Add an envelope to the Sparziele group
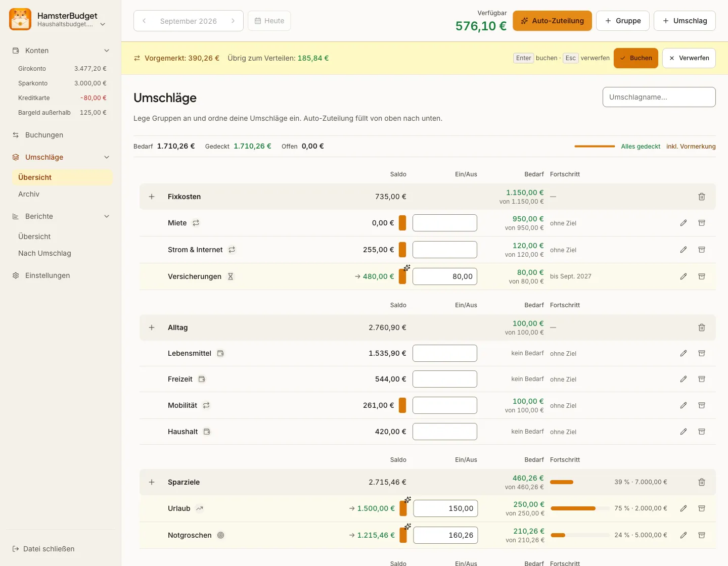The width and height of the screenshot is (728, 566). point(152,482)
